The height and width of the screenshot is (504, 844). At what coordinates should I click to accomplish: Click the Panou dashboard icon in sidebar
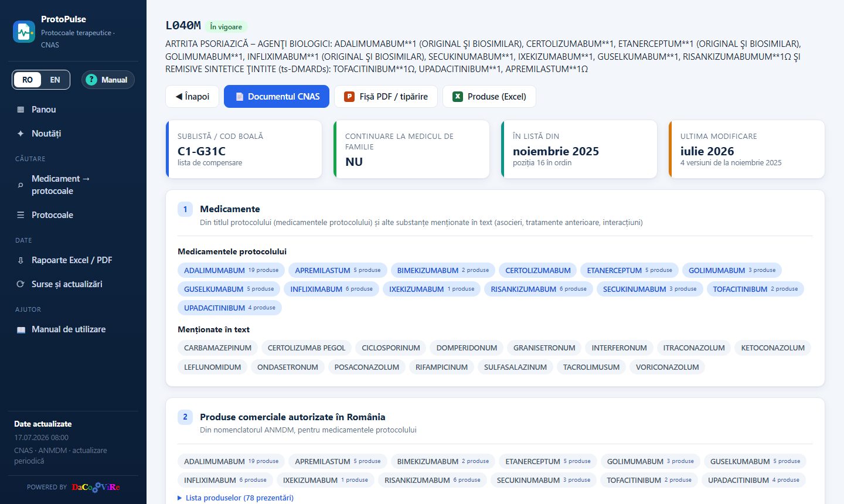point(21,110)
